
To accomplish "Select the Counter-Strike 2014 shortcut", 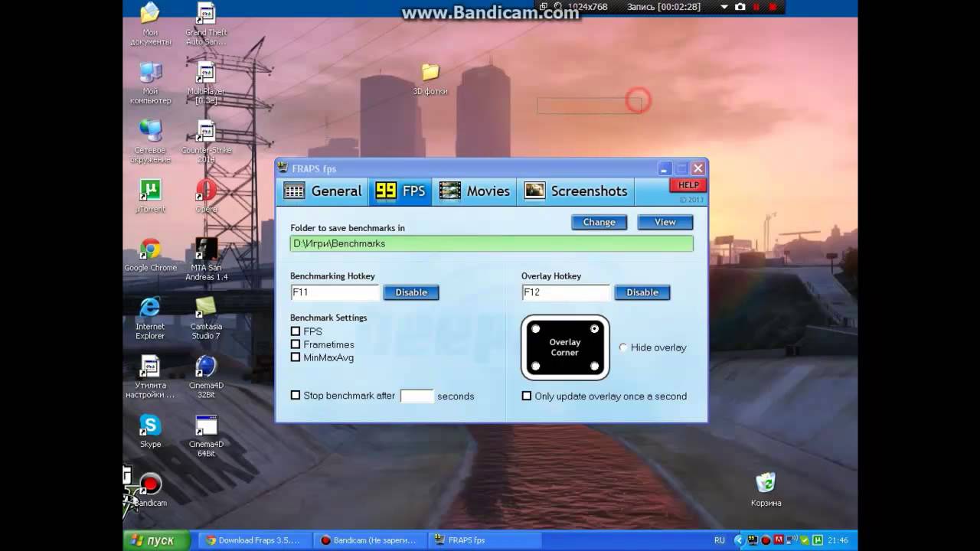I will click(206, 142).
